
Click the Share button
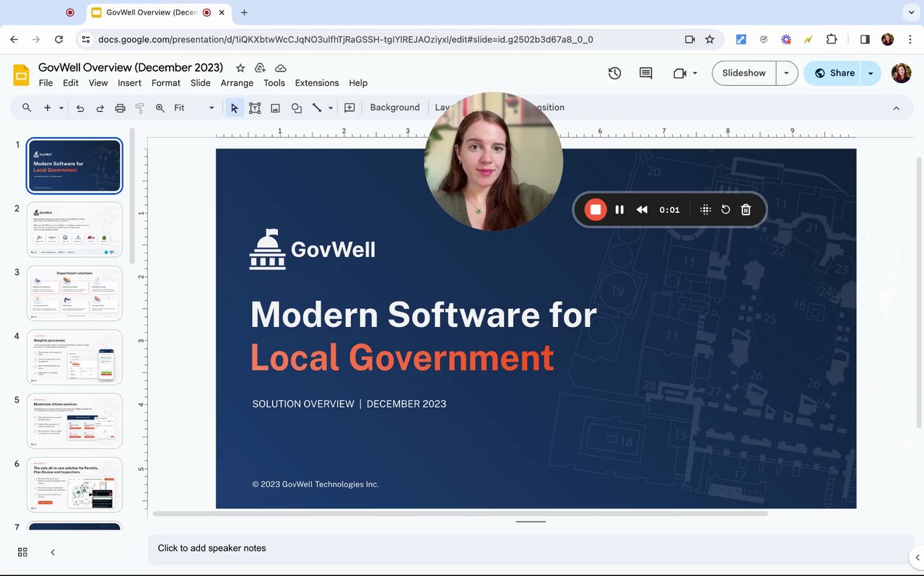coord(834,73)
